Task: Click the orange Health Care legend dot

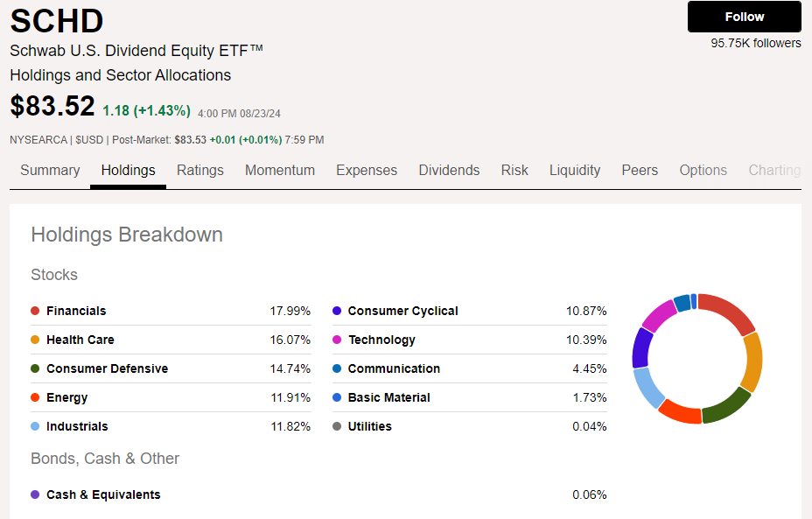Action: [35, 340]
